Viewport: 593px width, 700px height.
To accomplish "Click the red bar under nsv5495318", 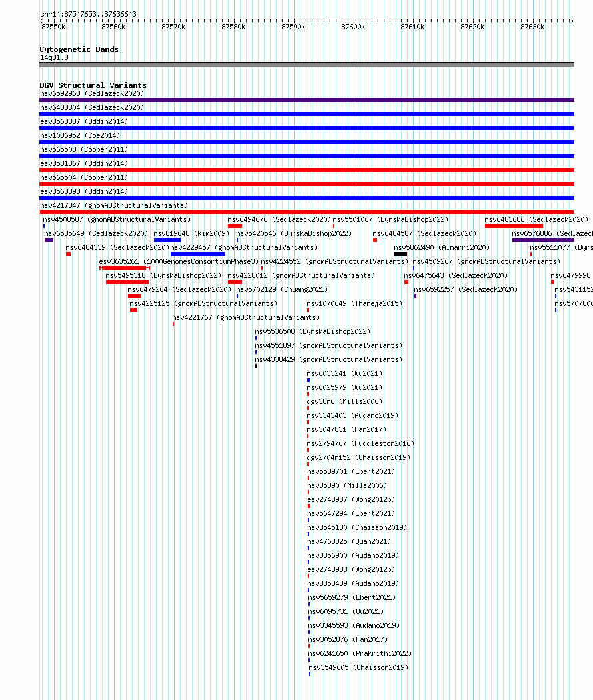I will coord(127,282).
